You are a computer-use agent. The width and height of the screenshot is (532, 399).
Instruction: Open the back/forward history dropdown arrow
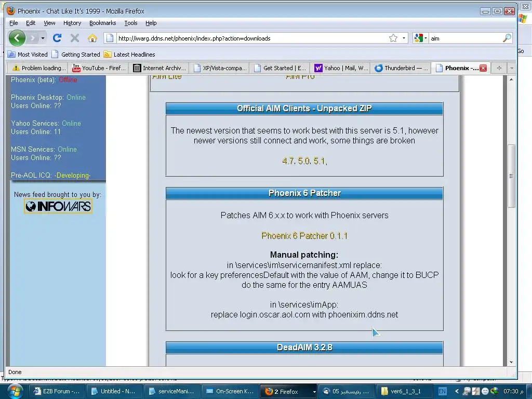tap(43, 38)
